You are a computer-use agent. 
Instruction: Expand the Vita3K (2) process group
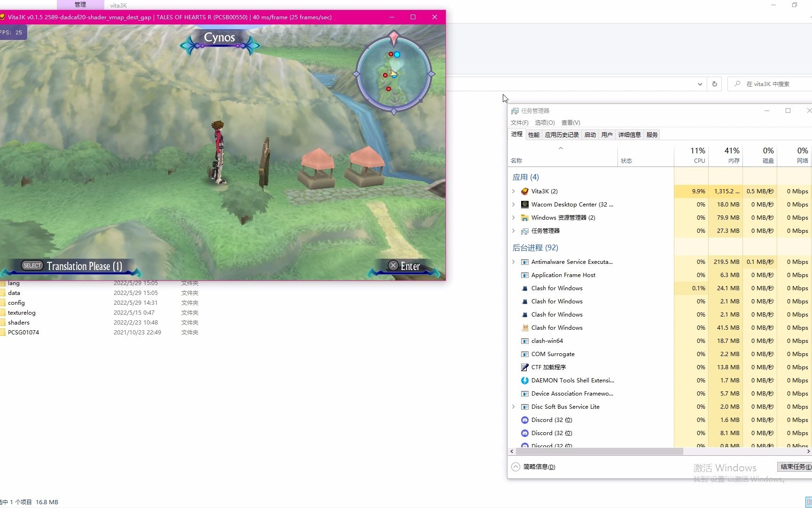coord(514,191)
